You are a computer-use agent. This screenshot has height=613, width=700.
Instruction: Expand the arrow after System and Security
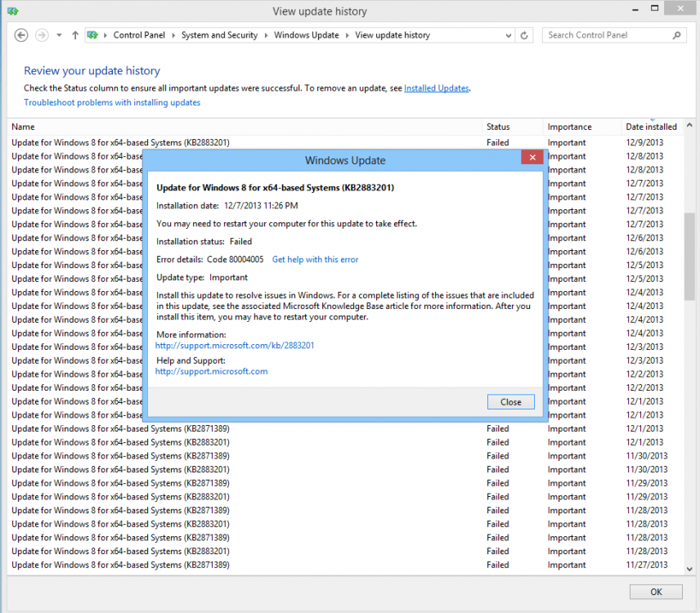[x=266, y=35]
